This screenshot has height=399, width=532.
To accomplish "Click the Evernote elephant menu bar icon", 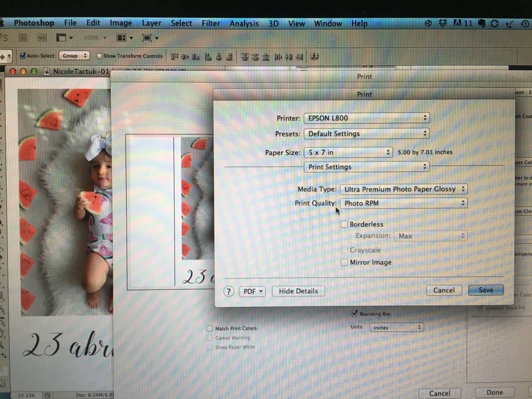I will (x=481, y=23).
